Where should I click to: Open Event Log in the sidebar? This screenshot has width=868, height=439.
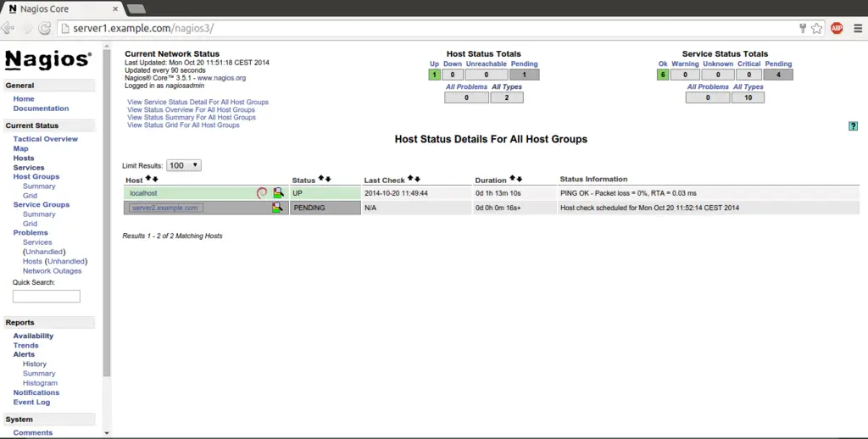coord(31,402)
